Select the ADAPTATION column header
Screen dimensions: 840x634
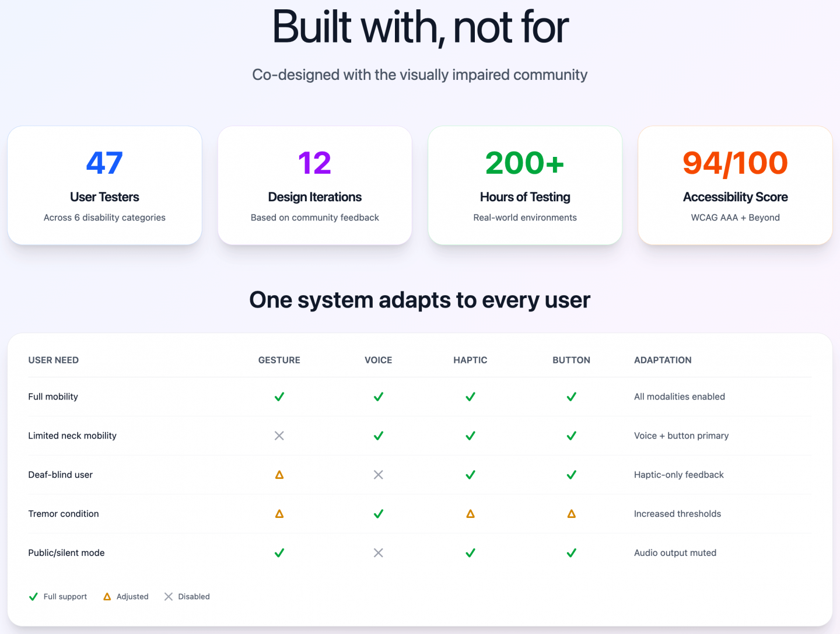[663, 360]
